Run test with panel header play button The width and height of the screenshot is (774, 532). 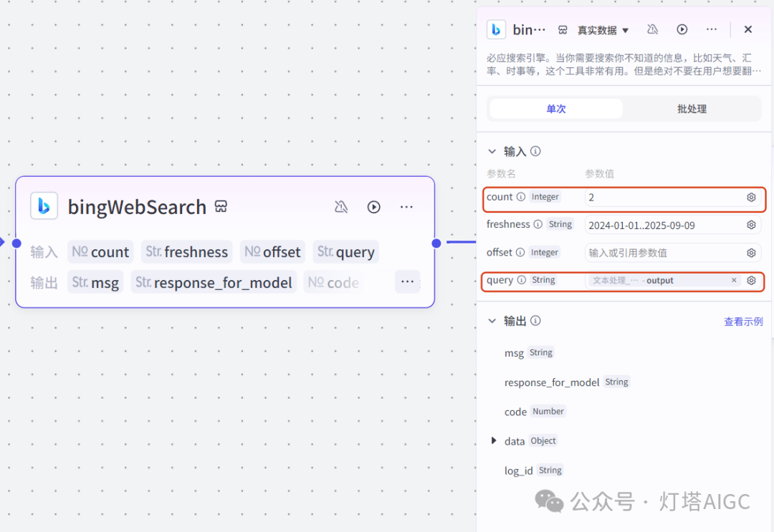pyautogui.click(x=682, y=29)
